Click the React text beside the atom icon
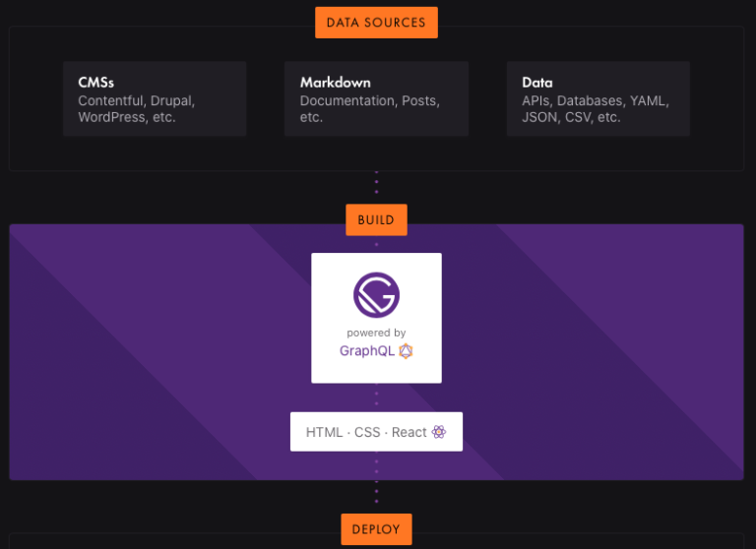Screen dimensions: 756x549 [409, 432]
